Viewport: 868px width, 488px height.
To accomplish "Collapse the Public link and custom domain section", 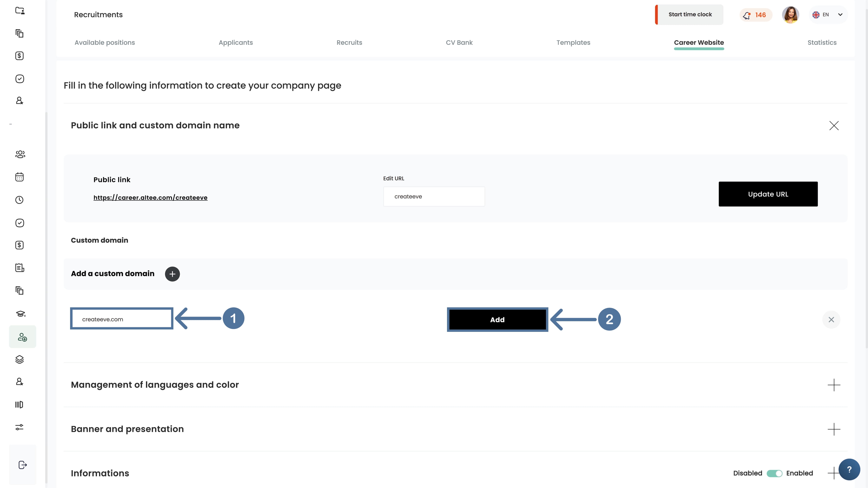I will coord(834,126).
